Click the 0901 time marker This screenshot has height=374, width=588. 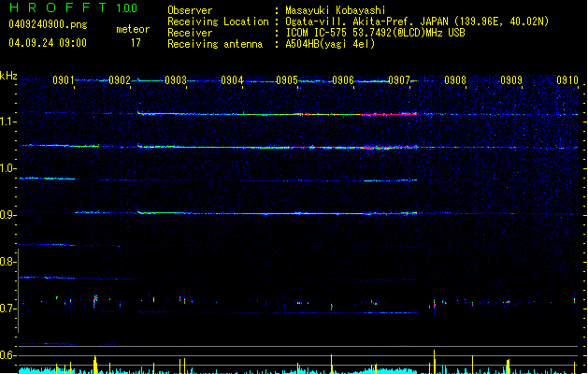pyautogui.click(x=64, y=81)
